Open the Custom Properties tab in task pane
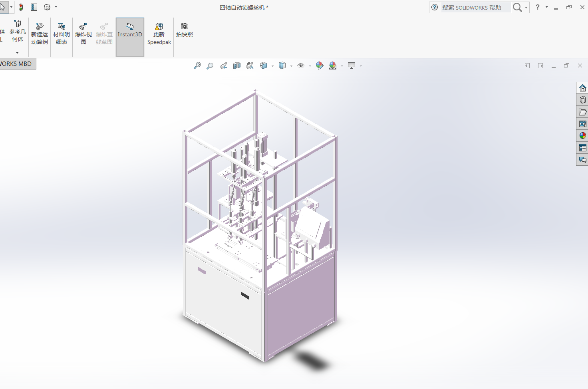 click(x=582, y=148)
